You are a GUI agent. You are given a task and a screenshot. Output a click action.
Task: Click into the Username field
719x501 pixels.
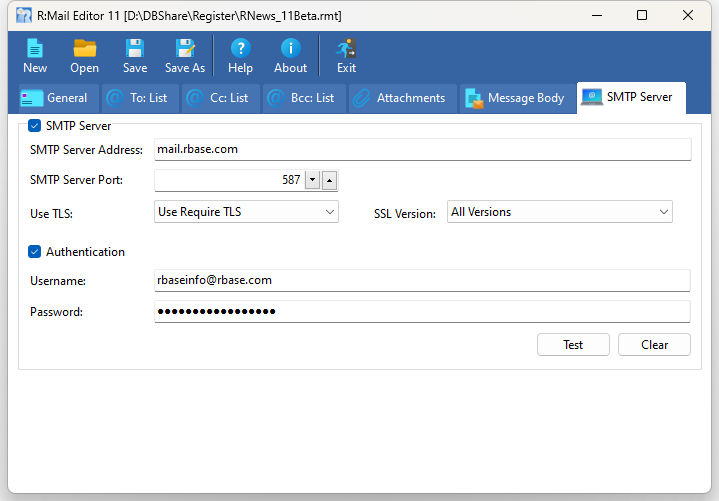pyautogui.click(x=422, y=280)
